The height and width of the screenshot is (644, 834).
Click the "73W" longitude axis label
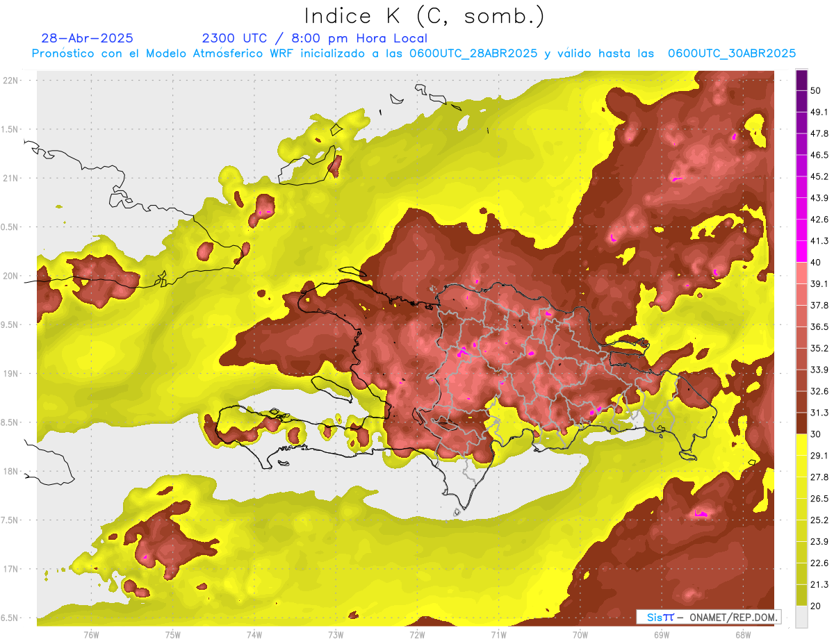(336, 634)
